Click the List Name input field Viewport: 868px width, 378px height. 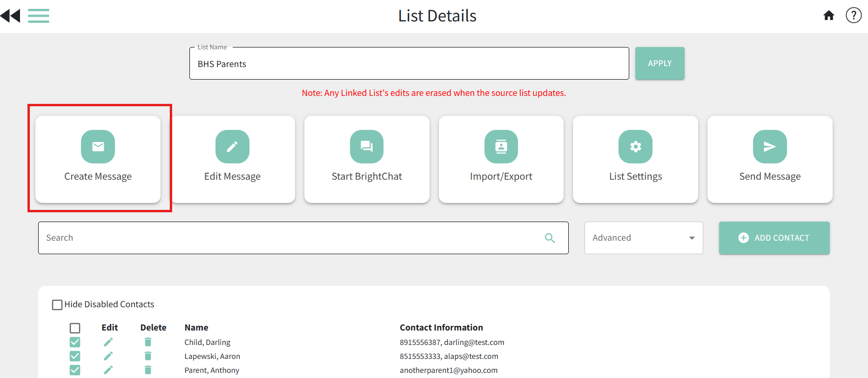click(409, 63)
